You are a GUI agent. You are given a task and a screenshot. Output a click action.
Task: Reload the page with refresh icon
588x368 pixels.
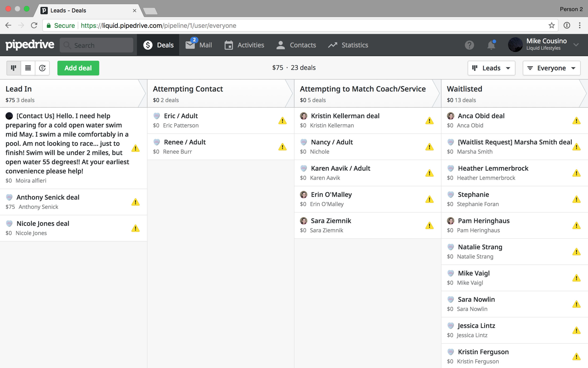click(x=34, y=25)
